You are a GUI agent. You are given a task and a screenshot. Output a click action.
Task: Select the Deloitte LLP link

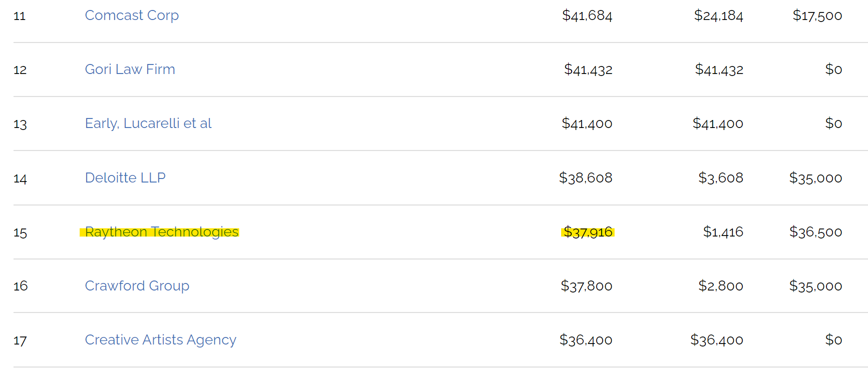(125, 178)
